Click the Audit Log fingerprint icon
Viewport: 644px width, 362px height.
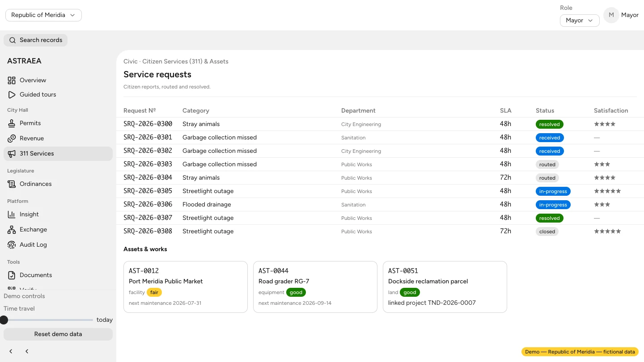pos(12,245)
